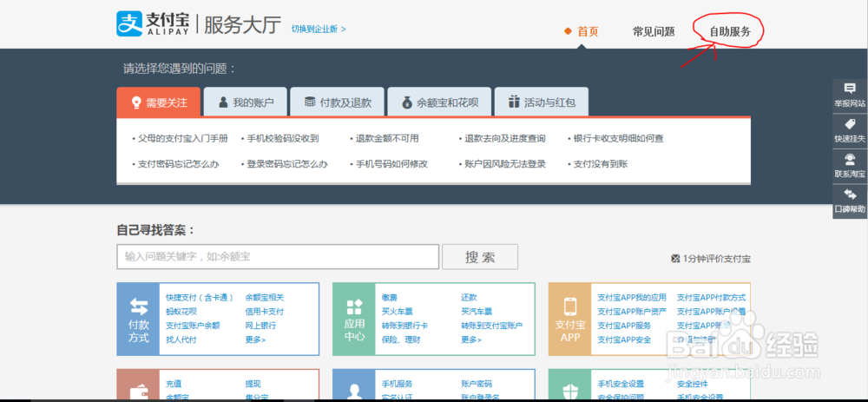This screenshot has width=868, height=402.
Task: Expand 更多> under 付款方式
Action: pos(255,339)
